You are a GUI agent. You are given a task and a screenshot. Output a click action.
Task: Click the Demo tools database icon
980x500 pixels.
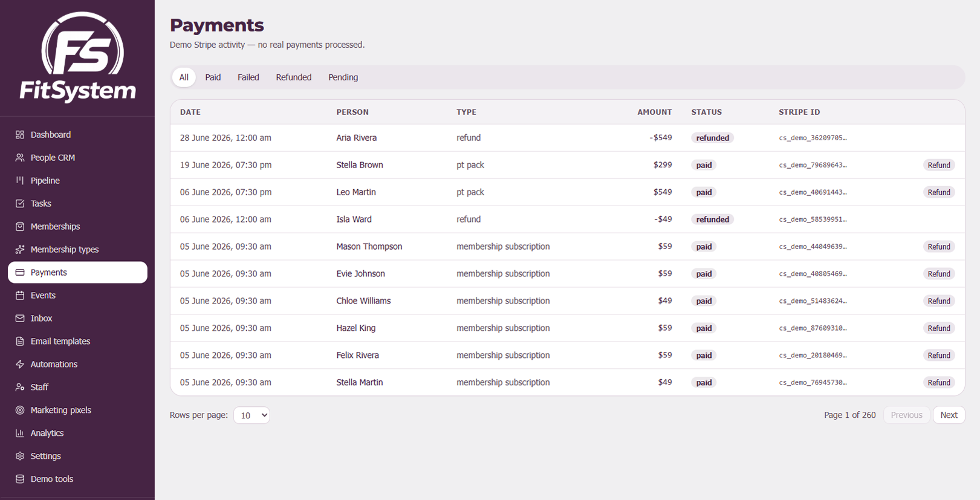click(20, 479)
